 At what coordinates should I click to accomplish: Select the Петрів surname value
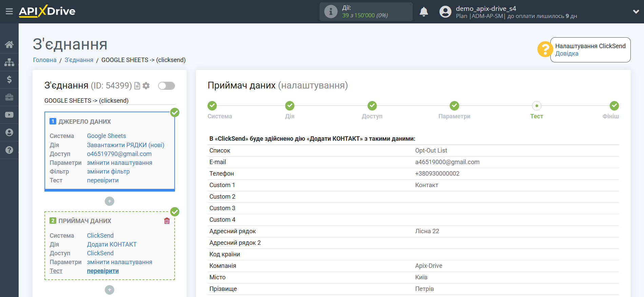(424, 289)
